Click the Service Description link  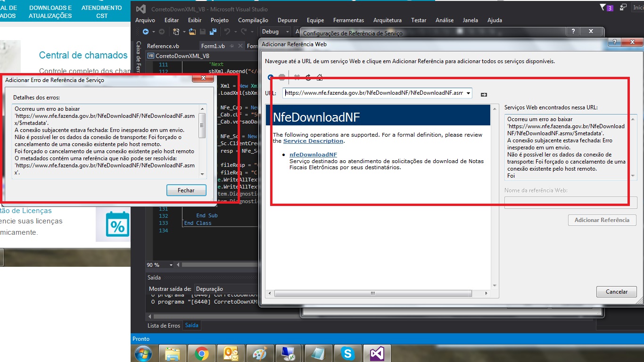(x=313, y=141)
